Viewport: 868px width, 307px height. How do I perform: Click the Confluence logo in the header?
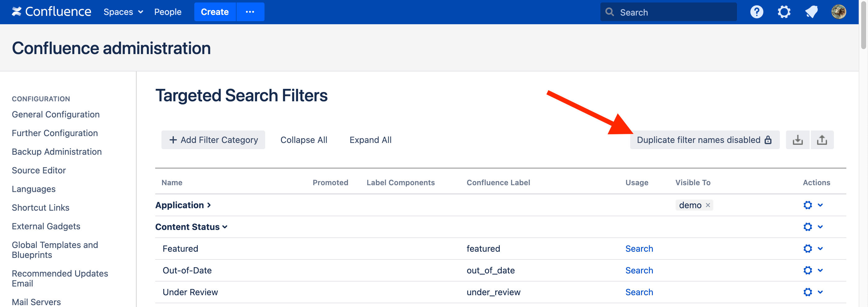[52, 12]
